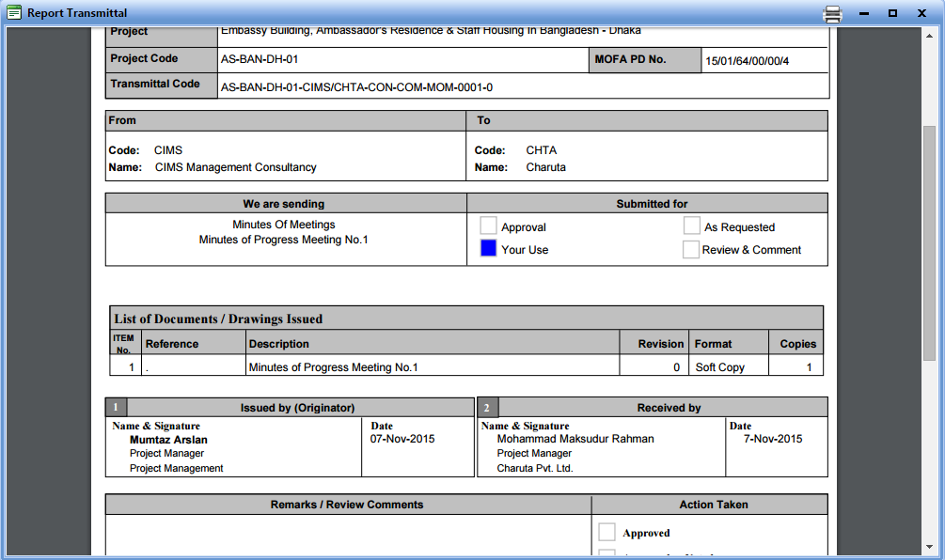Select the item 1 Description cell
Image resolution: width=945 pixels, height=560 pixels.
click(x=334, y=367)
